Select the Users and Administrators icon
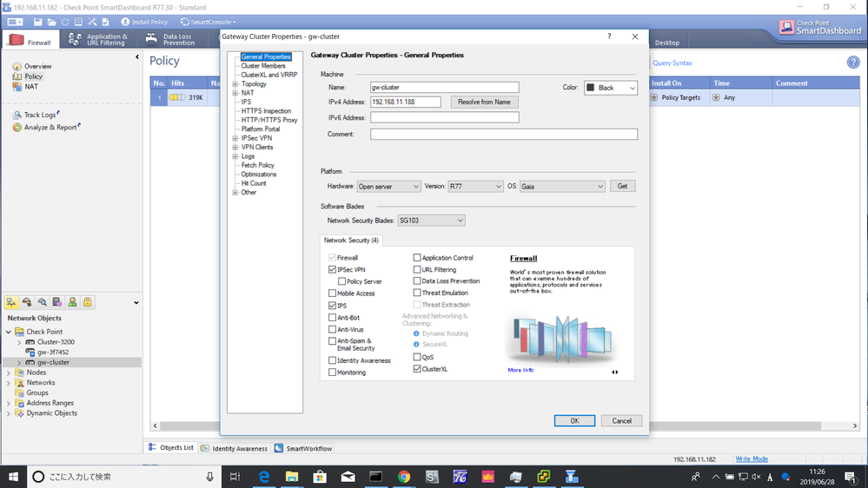 pos(72,302)
